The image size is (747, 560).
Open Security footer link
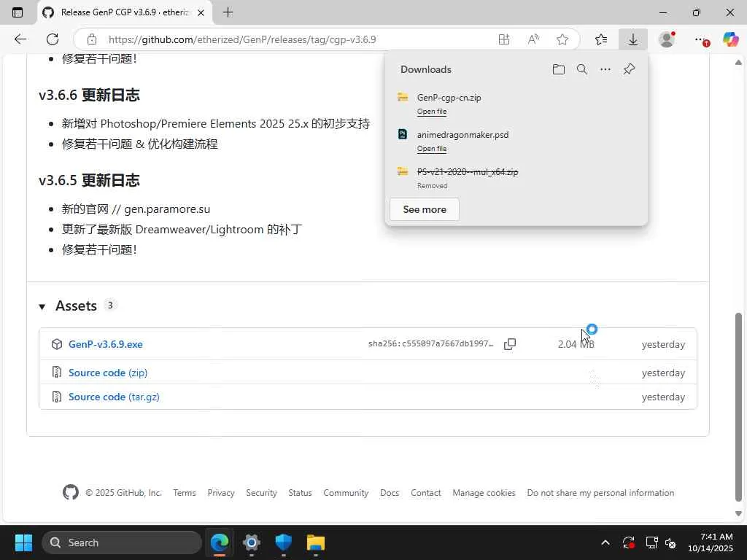[261, 492]
